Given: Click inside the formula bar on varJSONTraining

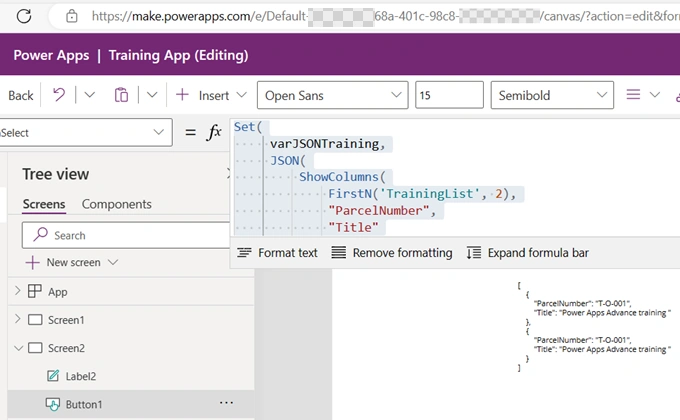Looking at the screenshot, I should tap(324, 144).
